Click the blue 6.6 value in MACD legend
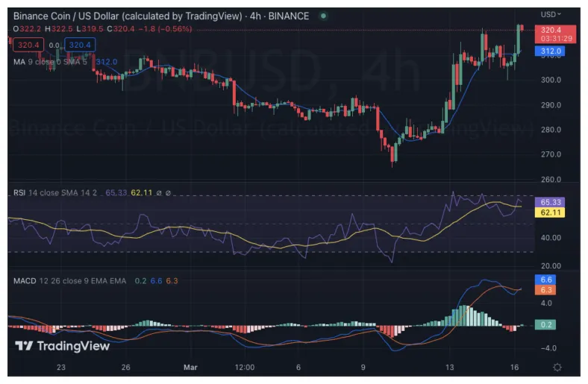This screenshot has height=384, width=588. coord(157,280)
